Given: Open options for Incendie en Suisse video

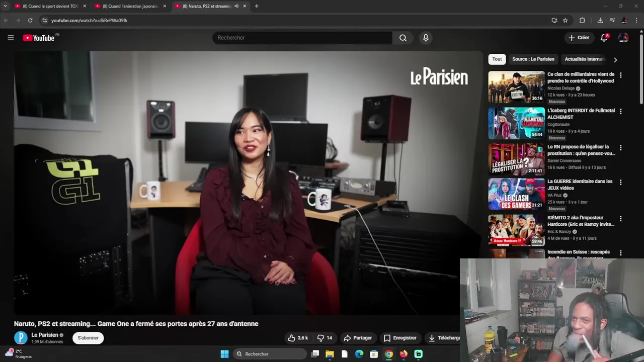Looking at the screenshot, I should tap(620, 253).
